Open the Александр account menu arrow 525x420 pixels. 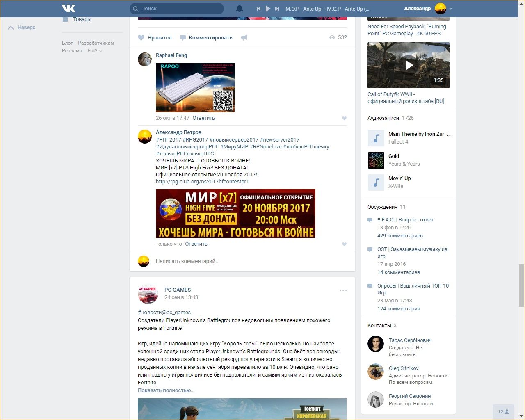[x=451, y=9]
